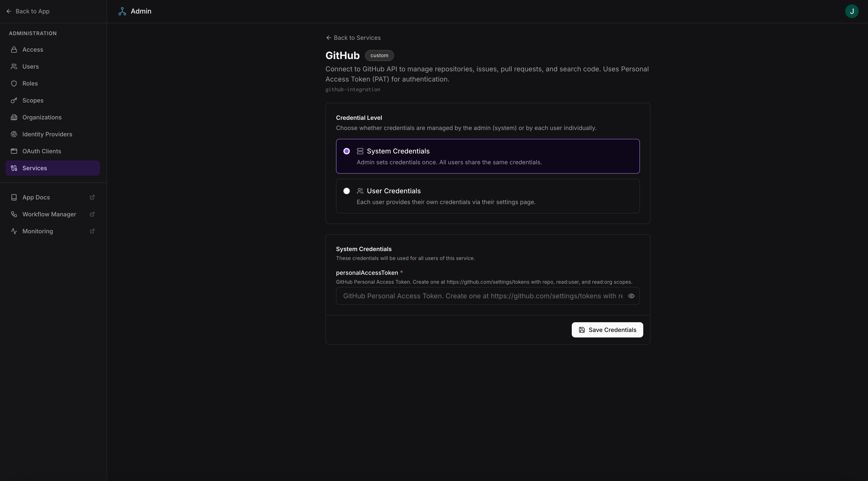Click the Admin title in the header
Screen dimensions: 868x481
141,11
